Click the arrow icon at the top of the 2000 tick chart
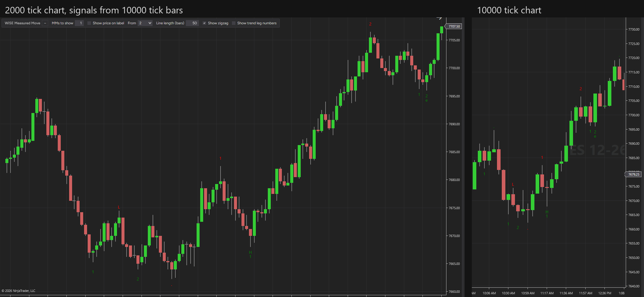This screenshot has height=297, width=644. [x=439, y=18]
